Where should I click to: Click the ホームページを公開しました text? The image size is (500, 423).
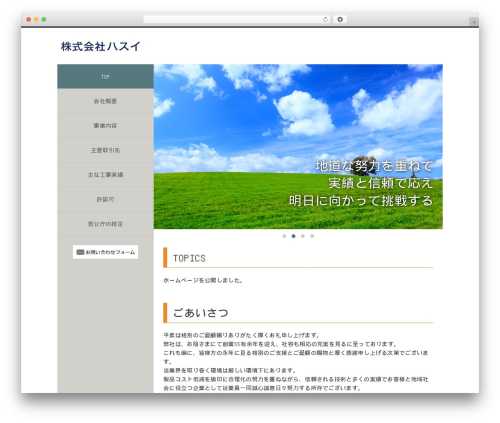[x=203, y=281]
